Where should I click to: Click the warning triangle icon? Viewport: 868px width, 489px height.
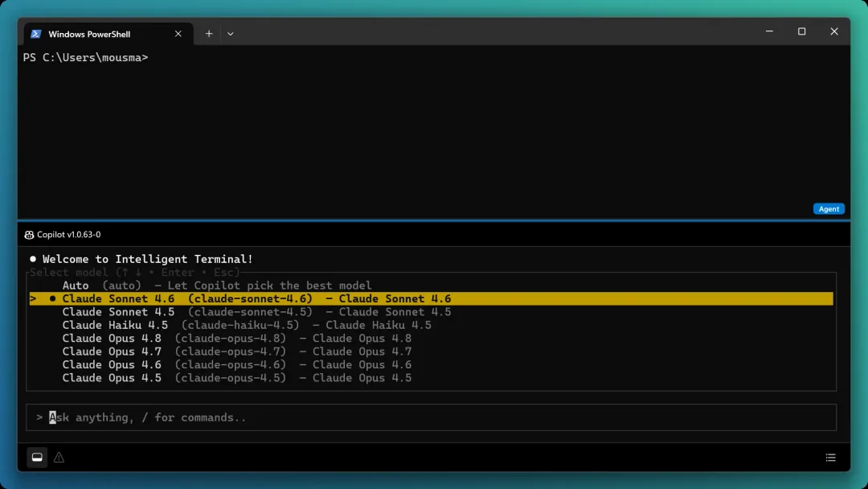(59, 458)
